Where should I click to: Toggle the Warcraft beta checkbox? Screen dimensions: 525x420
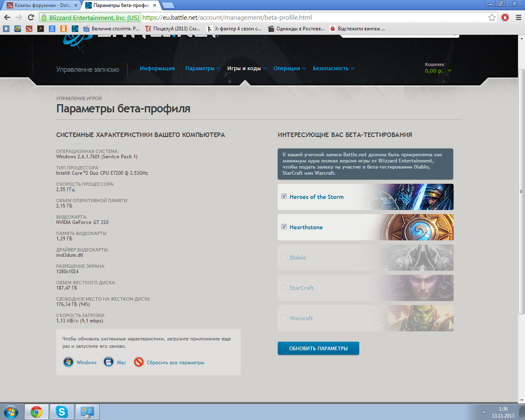[x=284, y=318]
